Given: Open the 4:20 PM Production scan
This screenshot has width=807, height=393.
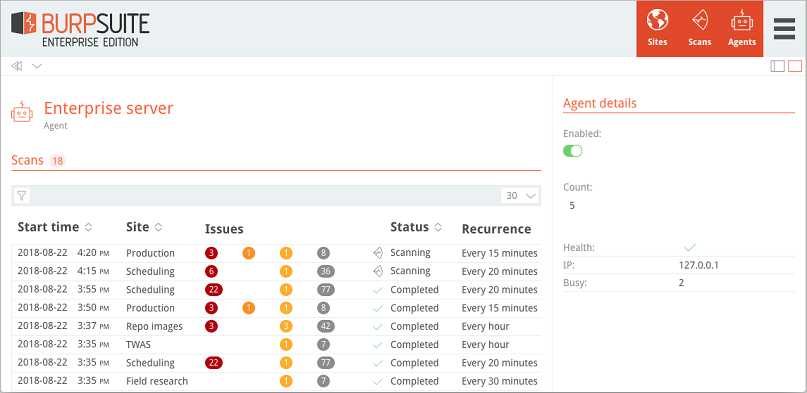Looking at the screenshot, I should pyautogui.click(x=276, y=253).
